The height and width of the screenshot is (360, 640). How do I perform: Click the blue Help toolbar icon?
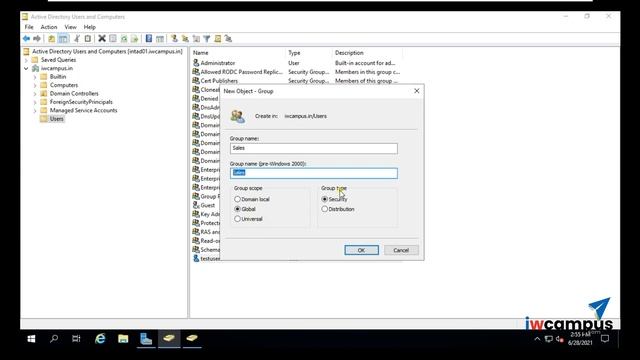(149, 38)
